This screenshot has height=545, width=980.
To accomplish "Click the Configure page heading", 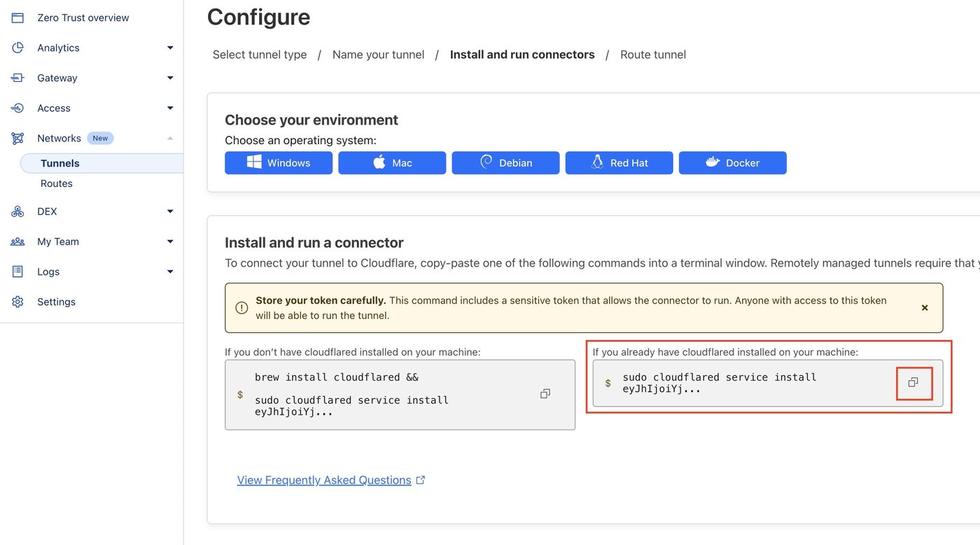I will (258, 17).
